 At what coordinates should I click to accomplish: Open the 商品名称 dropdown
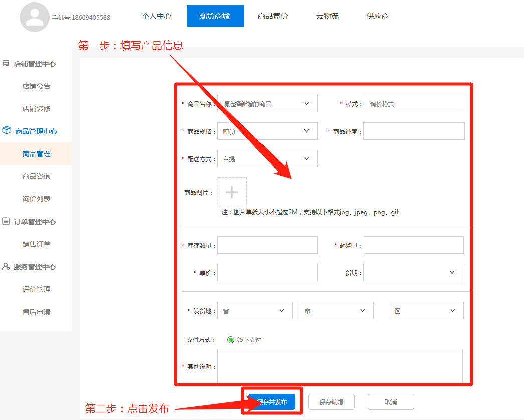click(268, 104)
